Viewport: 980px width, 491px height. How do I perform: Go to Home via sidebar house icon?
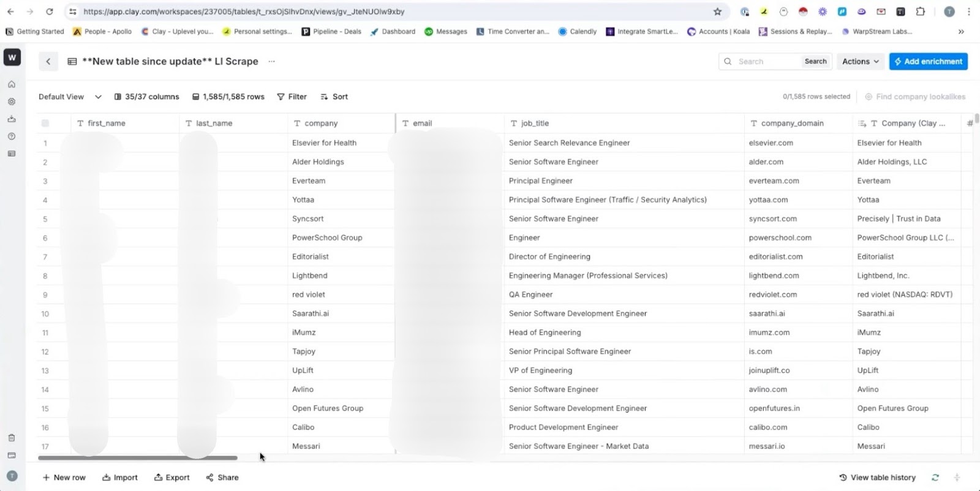(12, 84)
